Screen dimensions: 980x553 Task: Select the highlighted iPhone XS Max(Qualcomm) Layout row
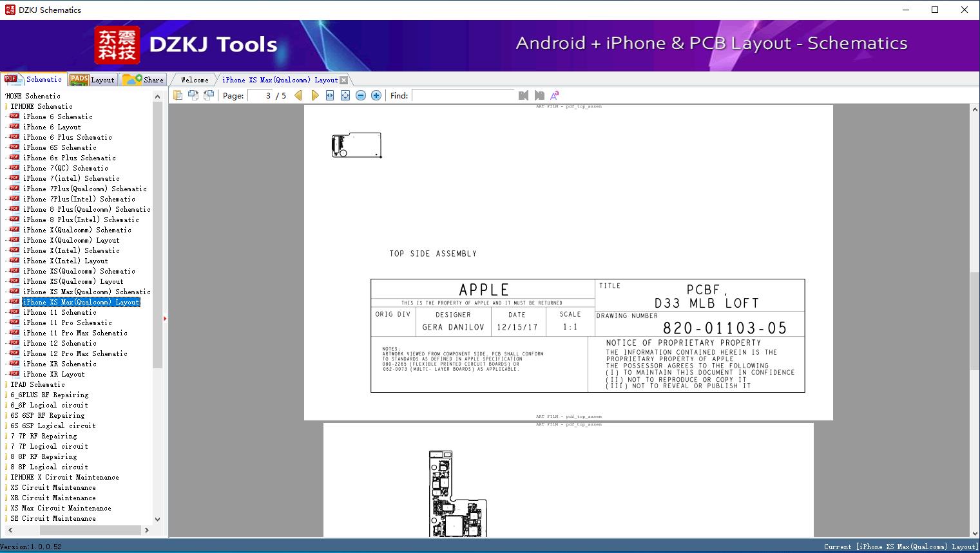point(81,302)
